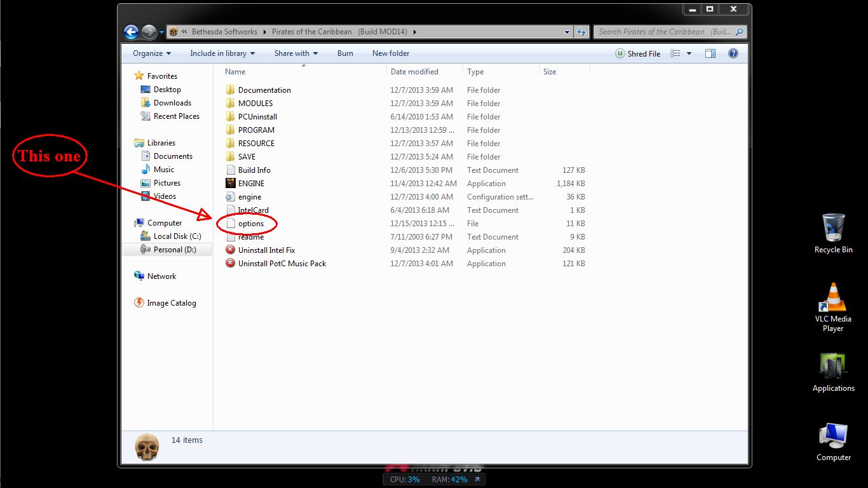Open the Videos library
This screenshot has height=488, width=868.
click(165, 196)
